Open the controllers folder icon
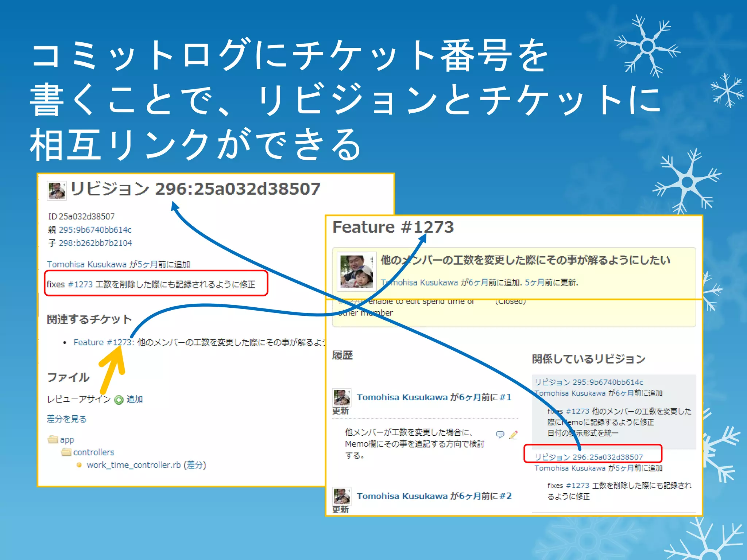This screenshot has height=560, width=747. 66,452
